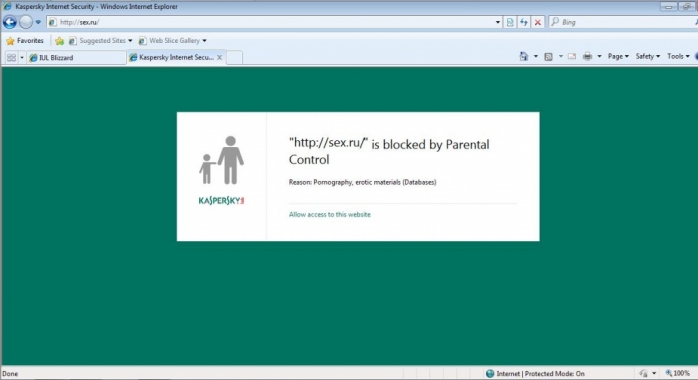Click 'Done' in the status bar

coord(10,374)
